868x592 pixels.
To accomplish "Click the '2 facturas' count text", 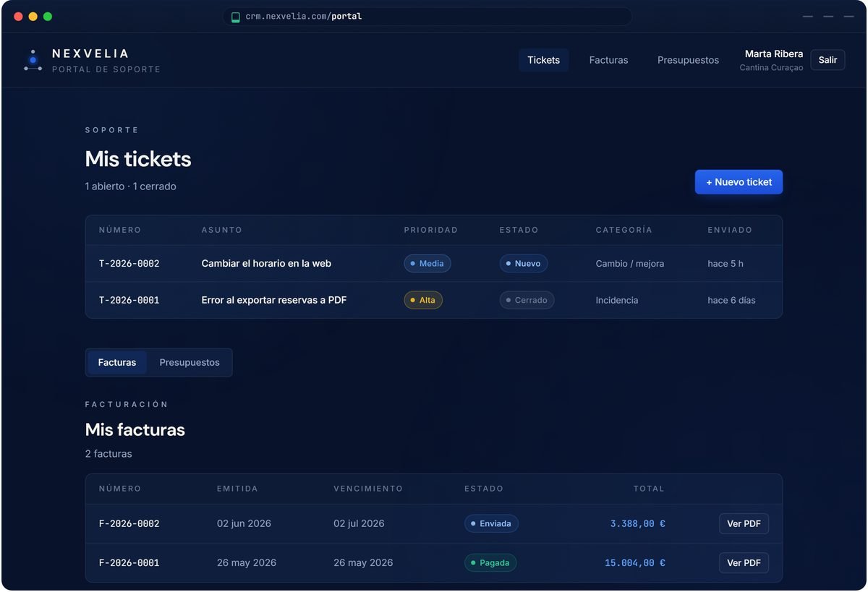I will tap(109, 454).
